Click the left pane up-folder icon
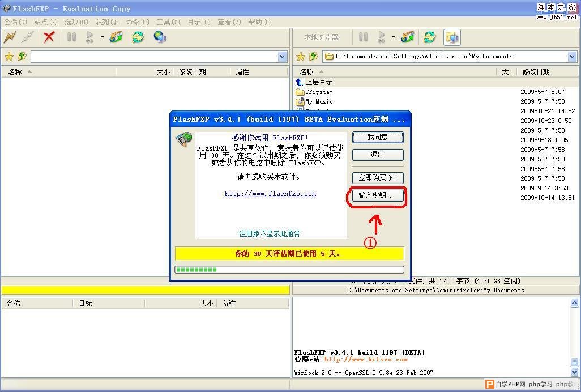 (x=22, y=56)
